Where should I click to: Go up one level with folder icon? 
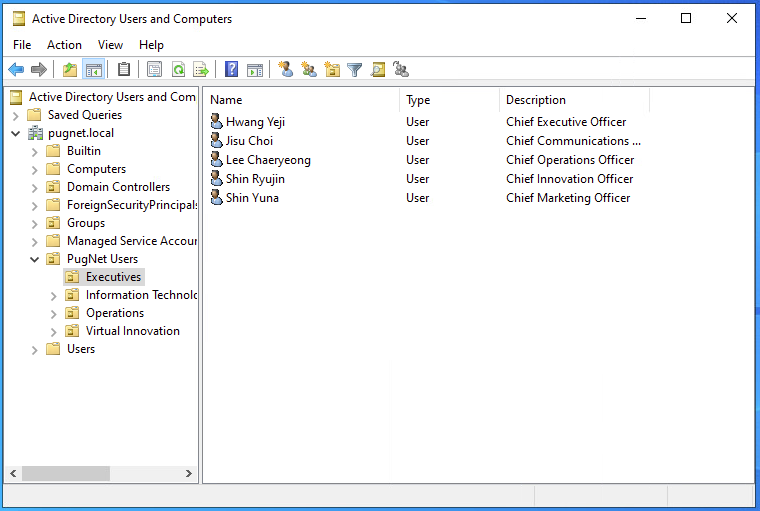point(70,70)
